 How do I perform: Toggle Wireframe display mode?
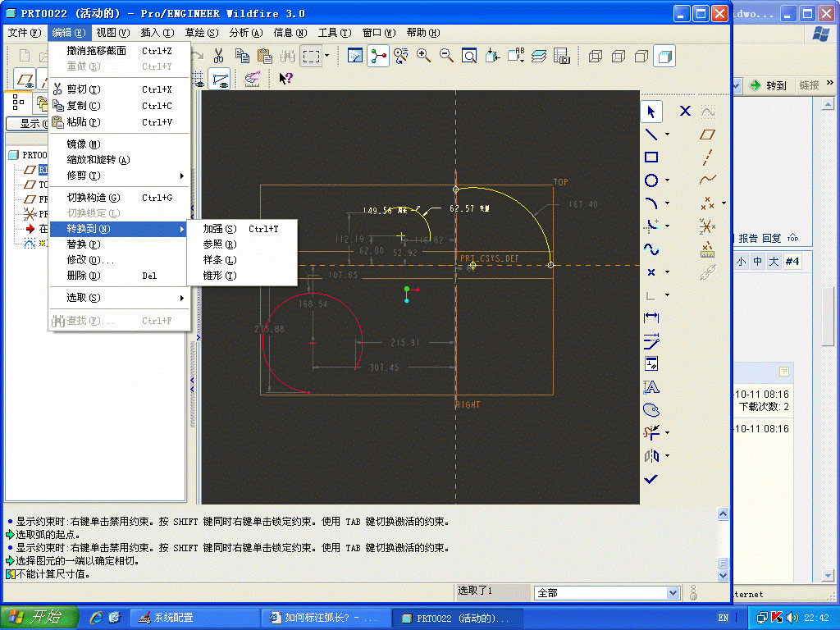pyautogui.click(x=596, y=56)
